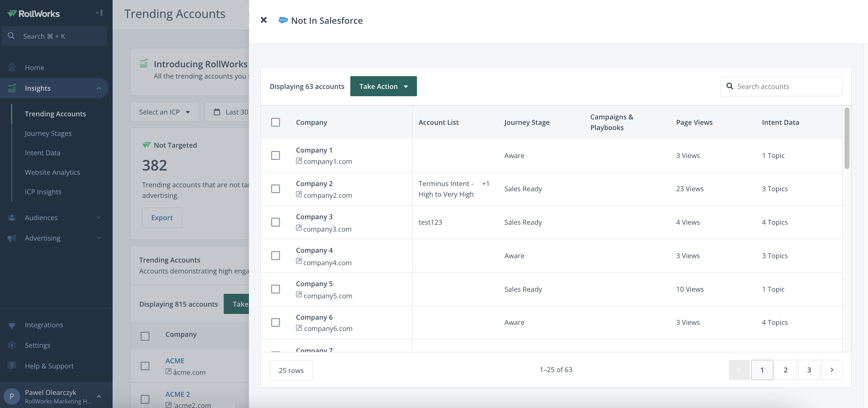868x408 pixels.
Task: Click the Audiences people icon
Action: coord(12,217)
